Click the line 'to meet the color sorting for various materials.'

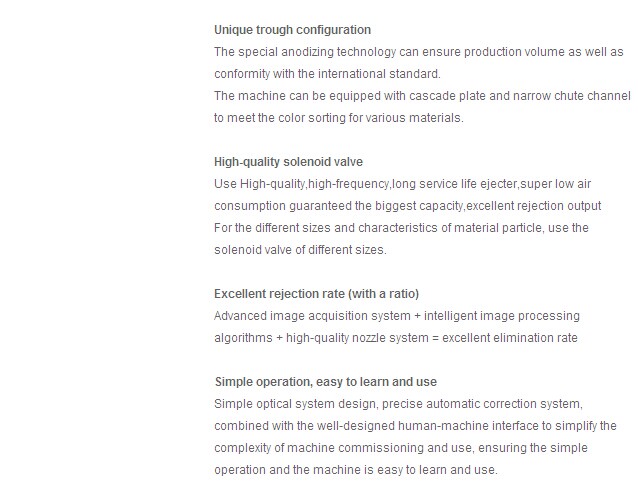coord(339,118)
